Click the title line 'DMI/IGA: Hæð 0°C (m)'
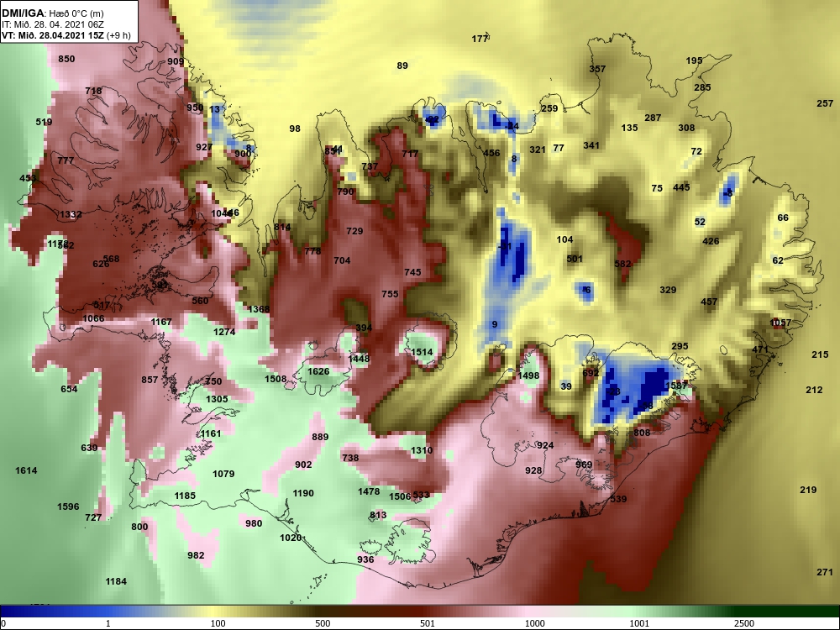This screenshot has width=840, height=630. pos(52,14)
